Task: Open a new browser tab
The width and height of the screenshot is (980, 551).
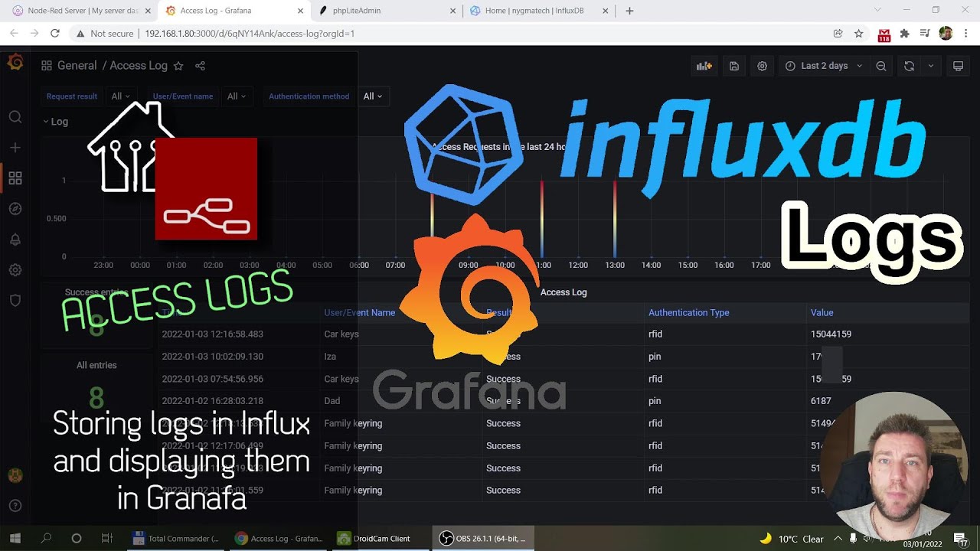Action: 629,11
